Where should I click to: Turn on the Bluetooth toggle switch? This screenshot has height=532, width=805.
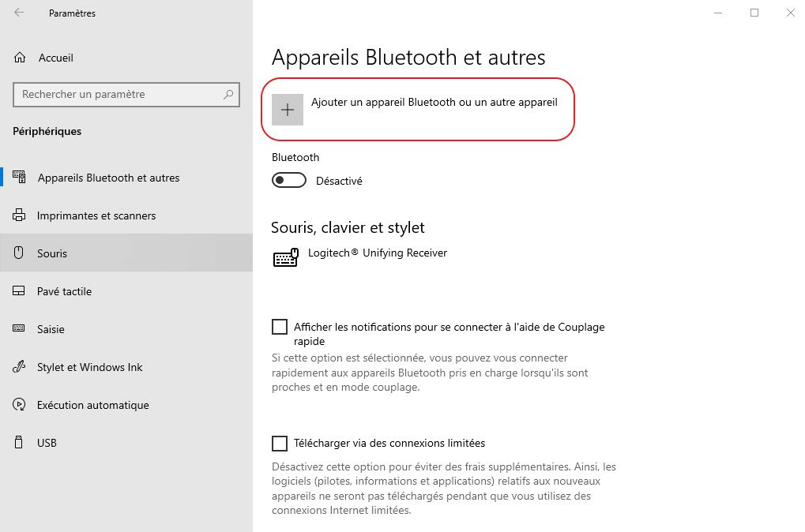pyautogui.click(x=289, y=181)
